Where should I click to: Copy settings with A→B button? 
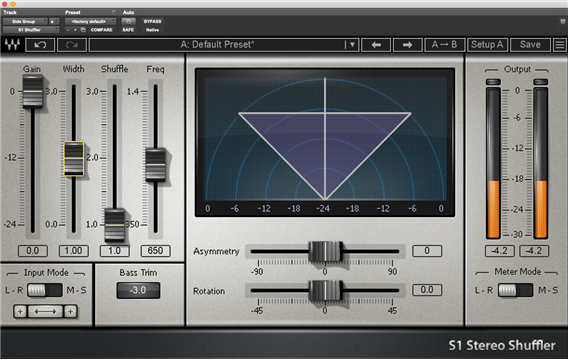coord(444,45)
